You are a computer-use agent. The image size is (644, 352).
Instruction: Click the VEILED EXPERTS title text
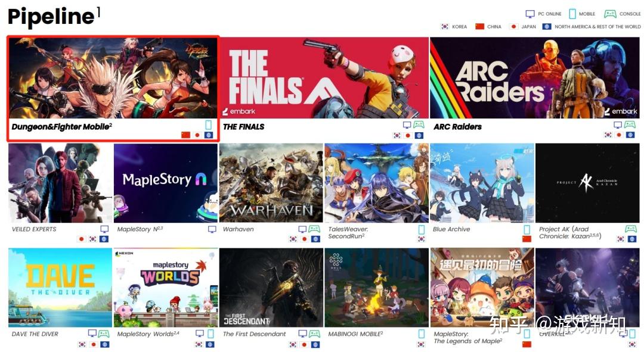tap(34, 229)
